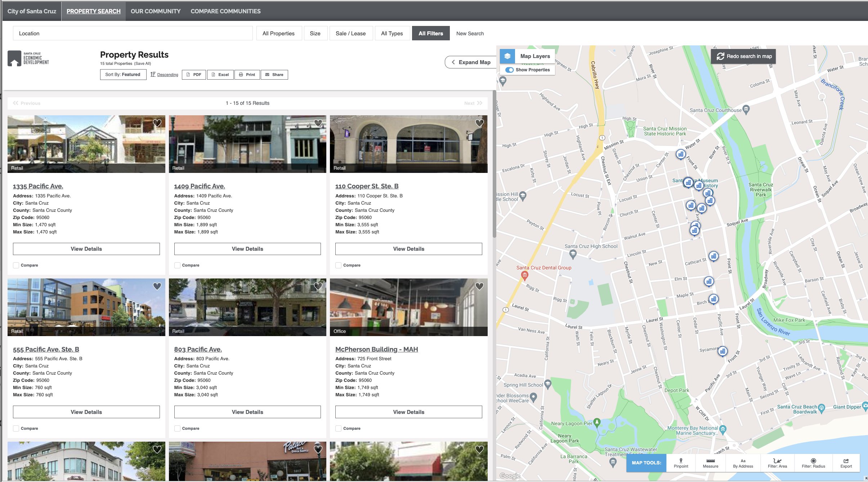Open the All Filters panel
Screen dimensions: 868x482
[x=431, y=34]
